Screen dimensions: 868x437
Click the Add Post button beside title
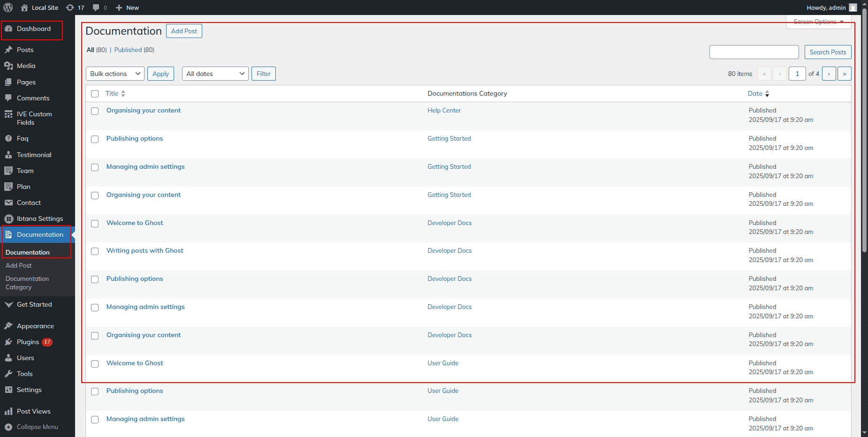[184, 31]
